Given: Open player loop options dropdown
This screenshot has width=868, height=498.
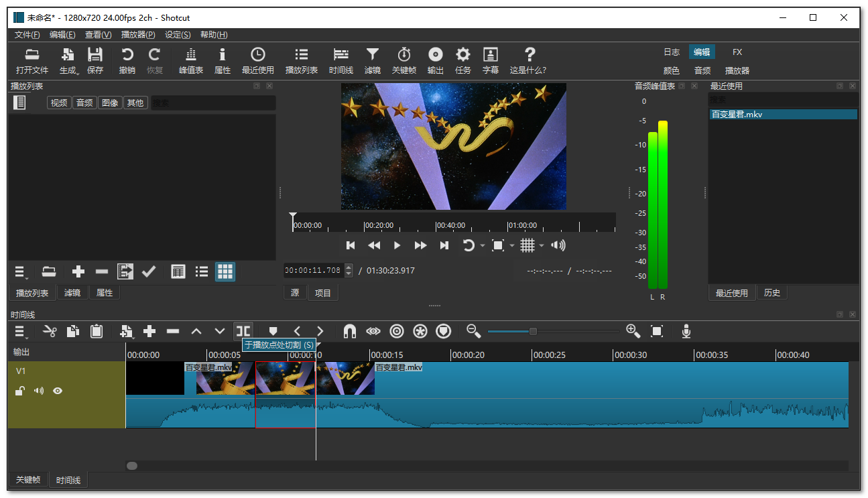Looking at the screenshot, I should point(482,246).
